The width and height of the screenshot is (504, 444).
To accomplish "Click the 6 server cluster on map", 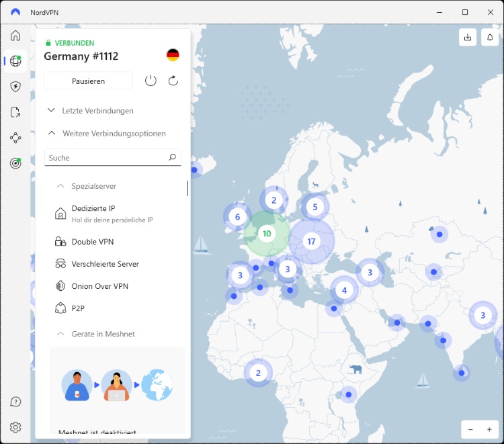I will pos(237,217).
